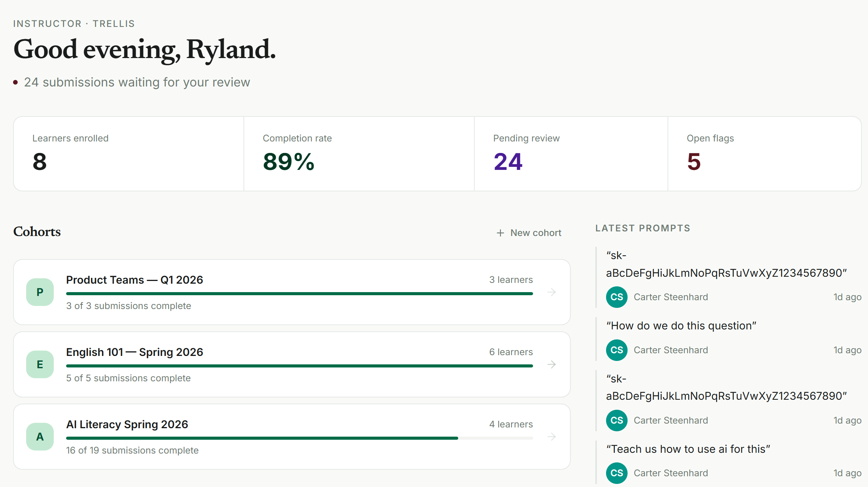Screen dimensions: 868x487
Task: Click the P avatar for Product Teams cohort
Action: (40, 292)
